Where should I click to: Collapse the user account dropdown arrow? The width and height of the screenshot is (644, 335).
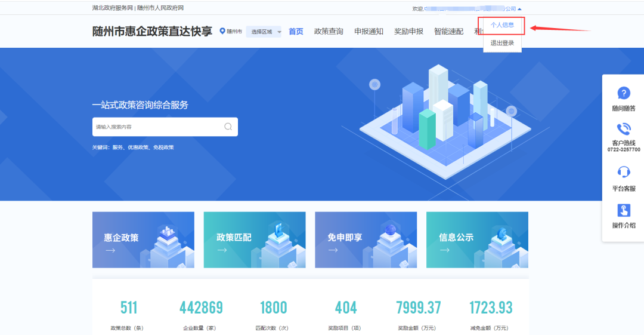[x=519, y=9]
